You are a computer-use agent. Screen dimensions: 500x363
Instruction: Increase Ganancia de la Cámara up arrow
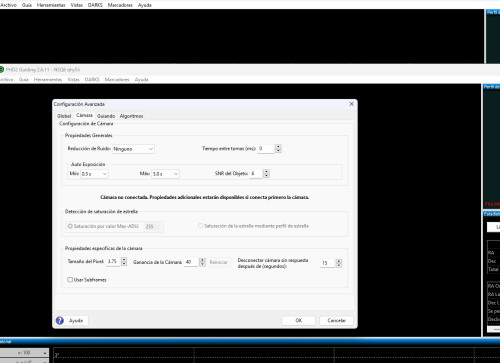click(x=202, y=260)
